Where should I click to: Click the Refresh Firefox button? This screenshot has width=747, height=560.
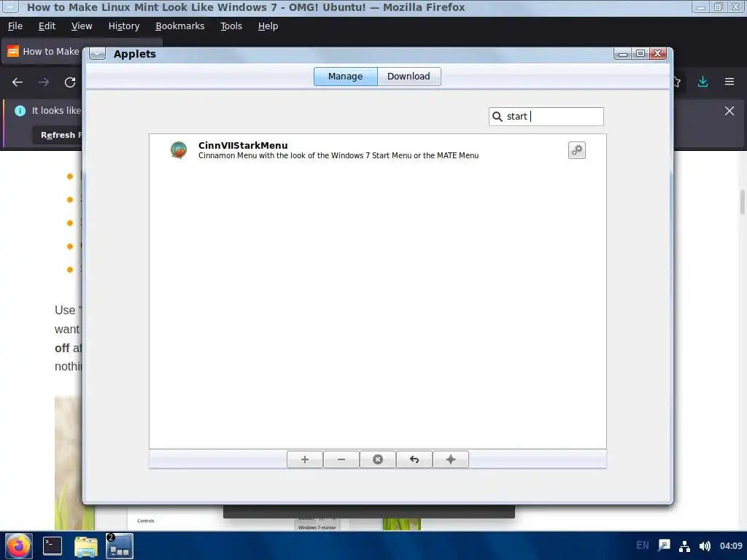click(x=58, y=135)
